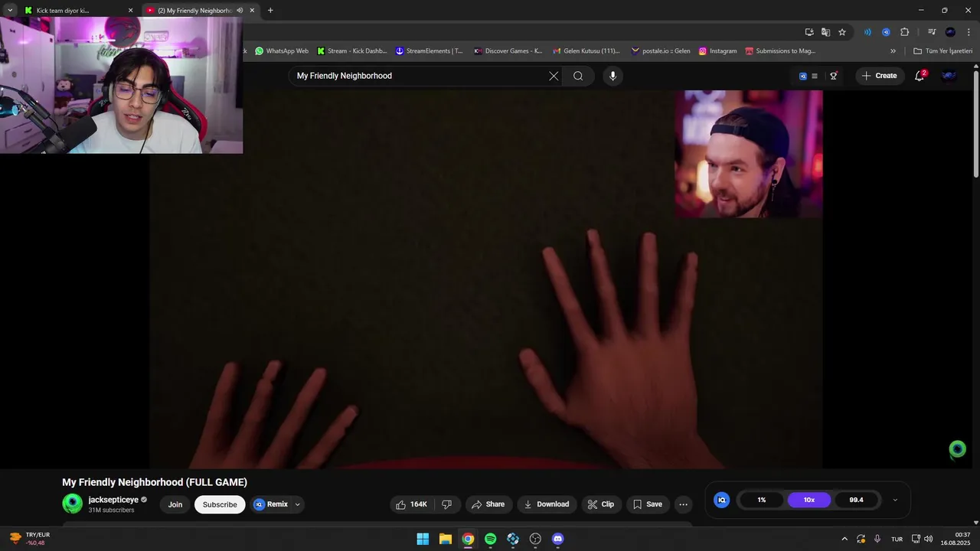Open Chrome three-dot menu
980x551 pixels.
[969, 32]
